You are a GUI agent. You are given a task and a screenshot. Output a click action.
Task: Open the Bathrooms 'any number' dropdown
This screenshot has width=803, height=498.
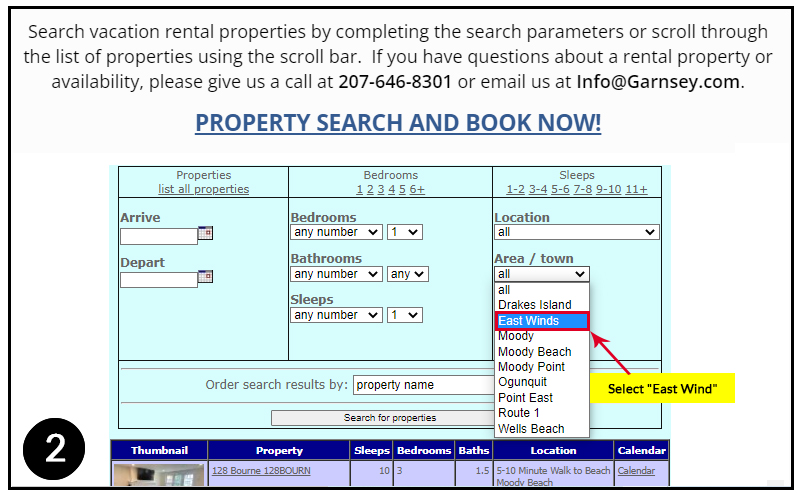pos(336,274)
